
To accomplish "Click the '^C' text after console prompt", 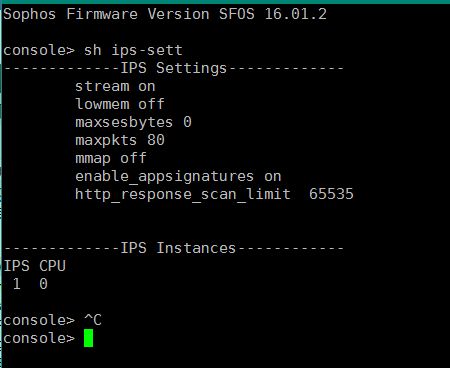I will (93, 320).
